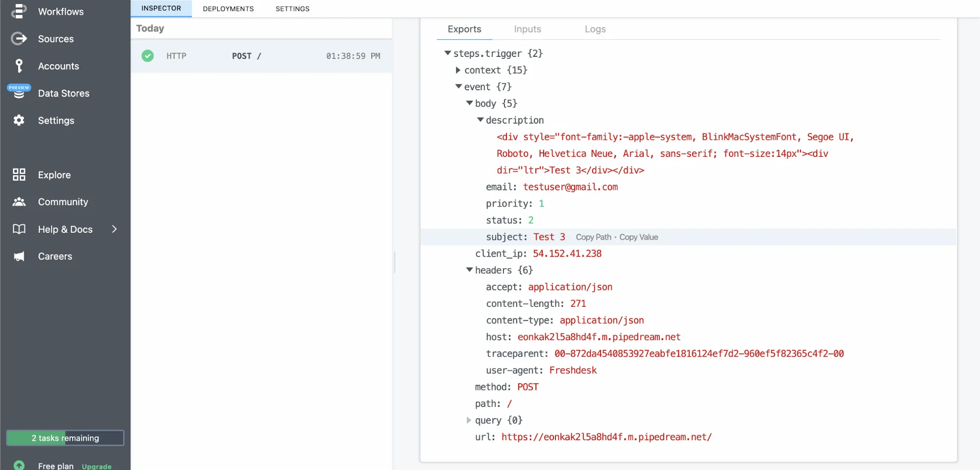Open Data Stores page

[64, 93]
